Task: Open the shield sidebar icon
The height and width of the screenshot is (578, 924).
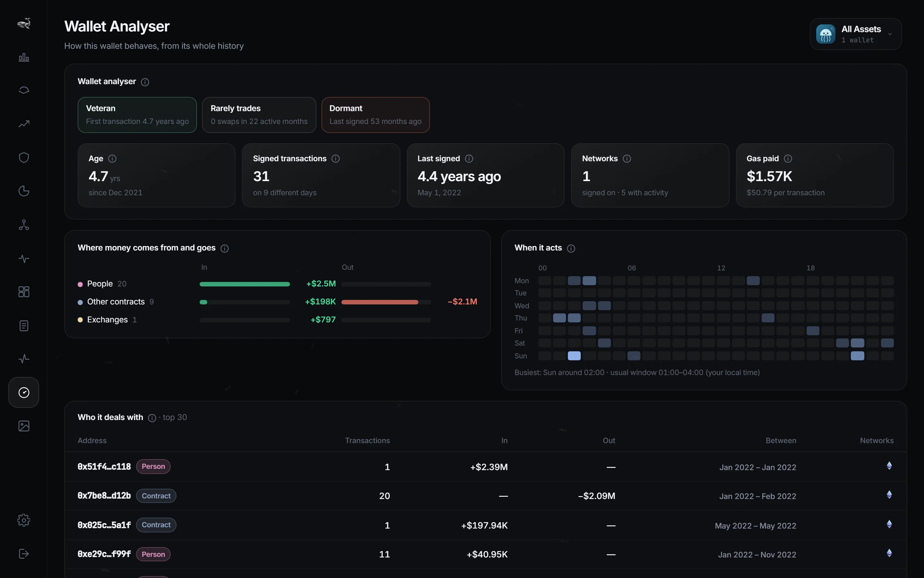Action: coord(24,157)
